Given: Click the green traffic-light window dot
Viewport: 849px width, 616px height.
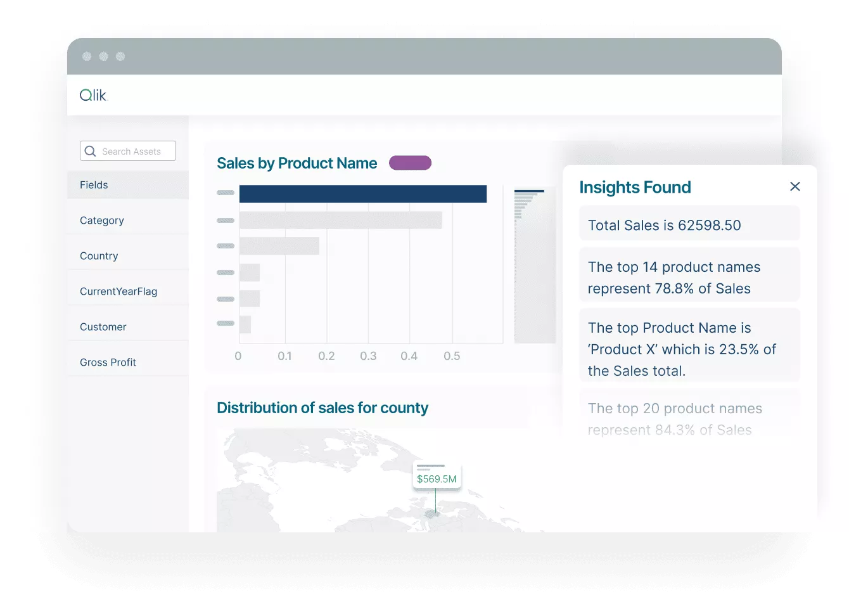Looking at the screenshot, I should click(x=120, y=56).
